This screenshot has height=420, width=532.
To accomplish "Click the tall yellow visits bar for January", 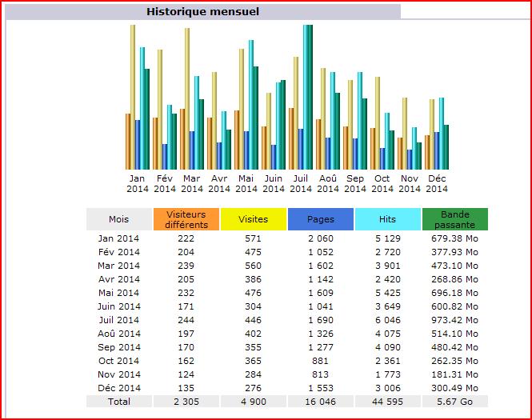I will 133,97.
